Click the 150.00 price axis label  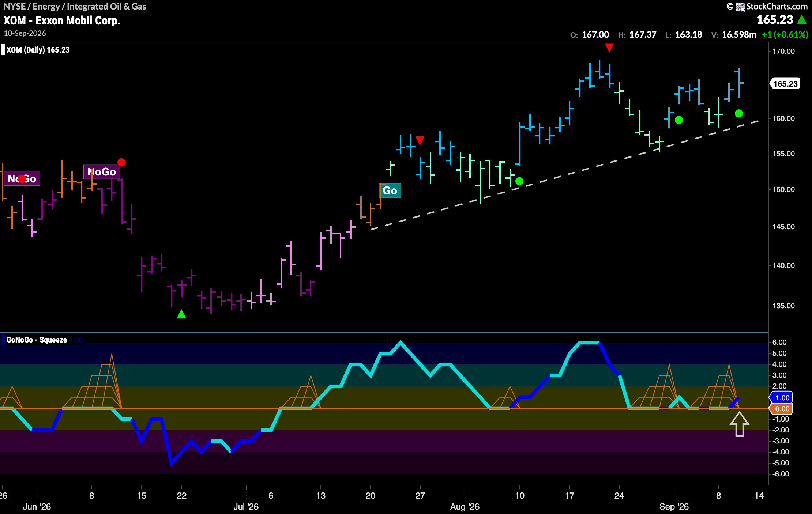coord(783,189)
